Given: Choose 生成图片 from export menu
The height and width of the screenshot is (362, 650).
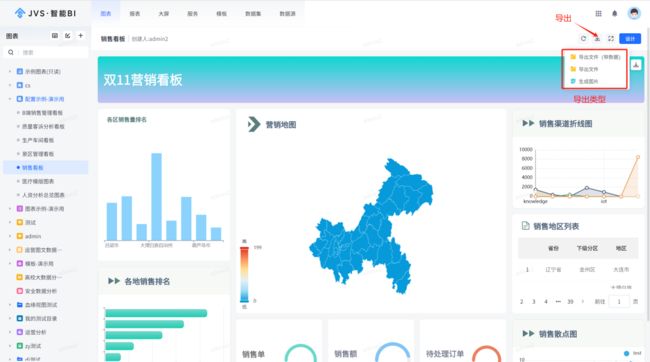Looking at the screenshot, I should pyautogui.click(x=585, y=81).
